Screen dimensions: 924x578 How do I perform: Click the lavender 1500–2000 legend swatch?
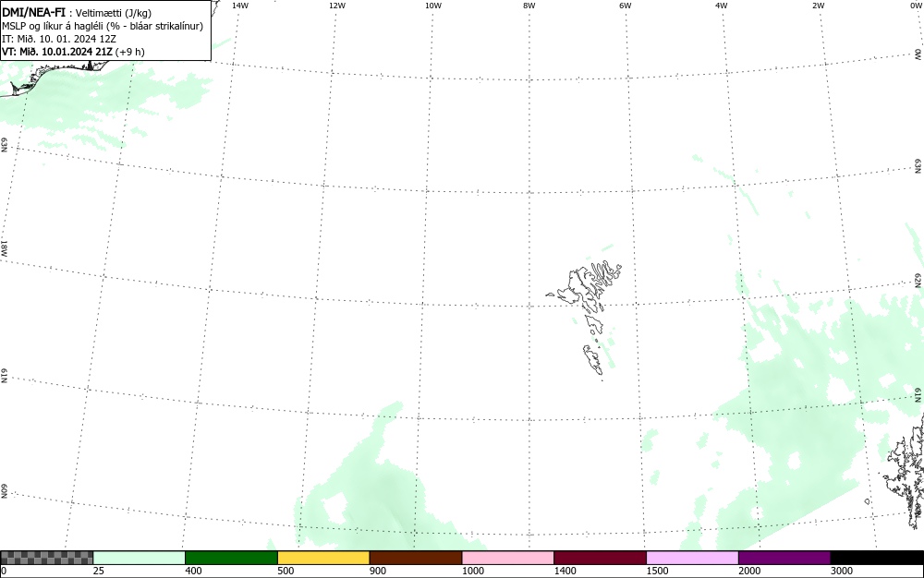(x=692, y=558)
